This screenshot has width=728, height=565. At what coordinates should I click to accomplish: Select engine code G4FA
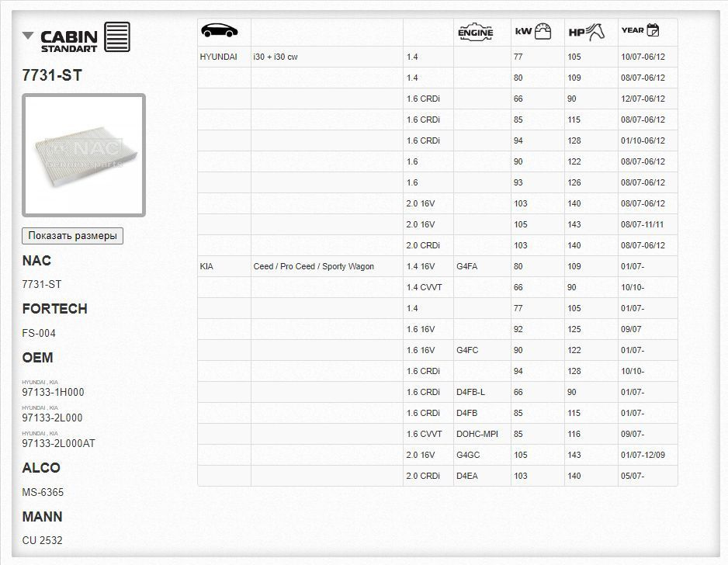point(466,266)
